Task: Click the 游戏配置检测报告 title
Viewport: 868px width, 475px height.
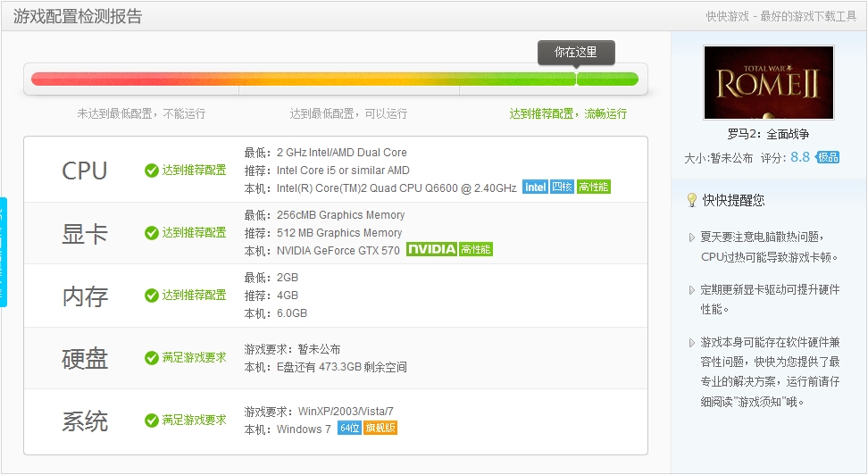Action: [x=78, y=17]
